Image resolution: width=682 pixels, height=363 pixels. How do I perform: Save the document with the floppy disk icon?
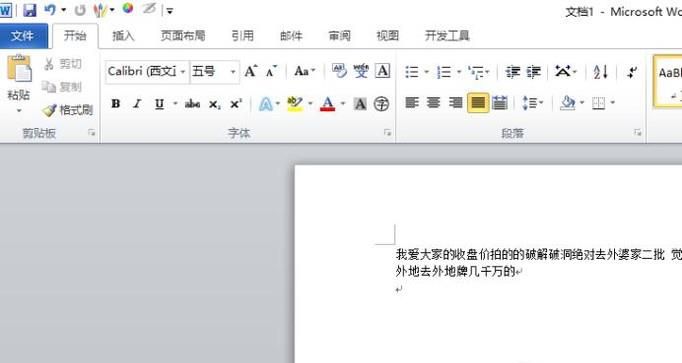click(30, 10)
